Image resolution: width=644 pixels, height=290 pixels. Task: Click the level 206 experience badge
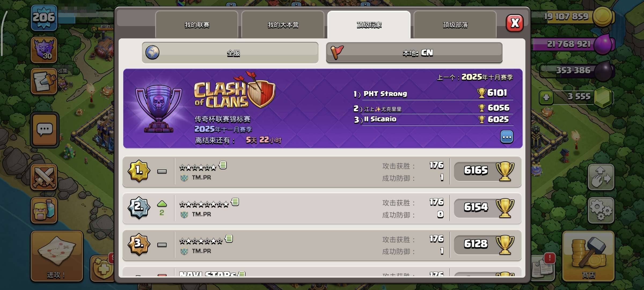[x=44, y=18]
